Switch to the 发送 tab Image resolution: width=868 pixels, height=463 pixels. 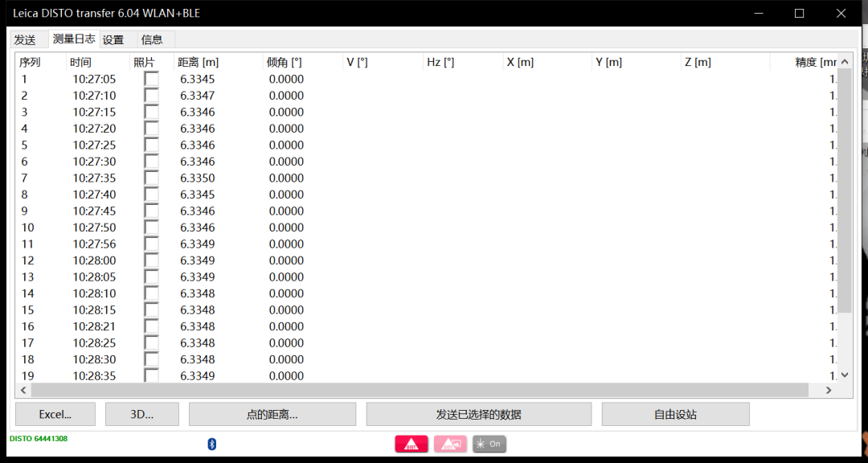[x=26, y=39]
